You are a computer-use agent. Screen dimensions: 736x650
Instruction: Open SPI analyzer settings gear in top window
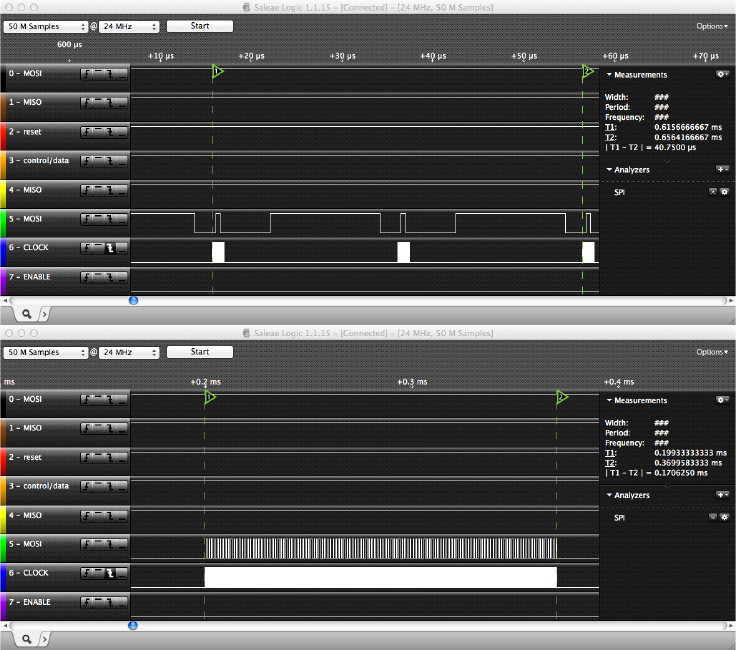(724, 192)
